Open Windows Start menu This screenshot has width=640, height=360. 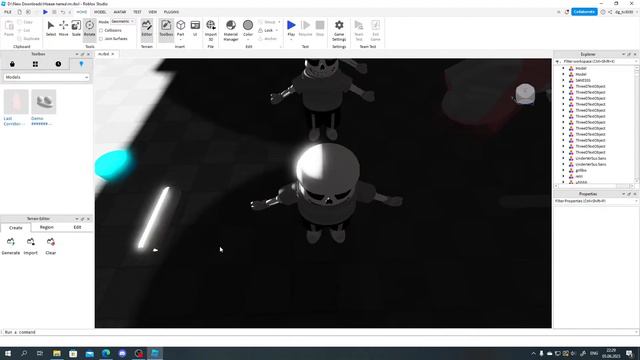click(x=7, y=353)
